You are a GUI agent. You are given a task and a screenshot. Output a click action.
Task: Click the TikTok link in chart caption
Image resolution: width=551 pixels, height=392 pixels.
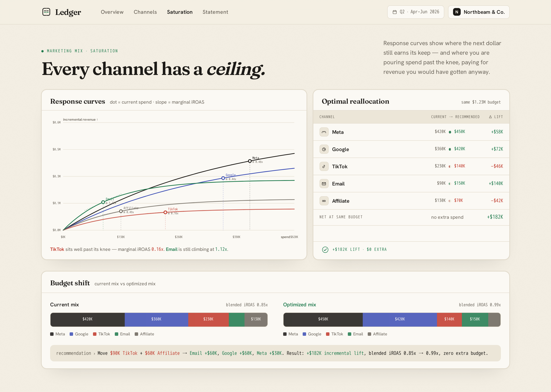57,249
